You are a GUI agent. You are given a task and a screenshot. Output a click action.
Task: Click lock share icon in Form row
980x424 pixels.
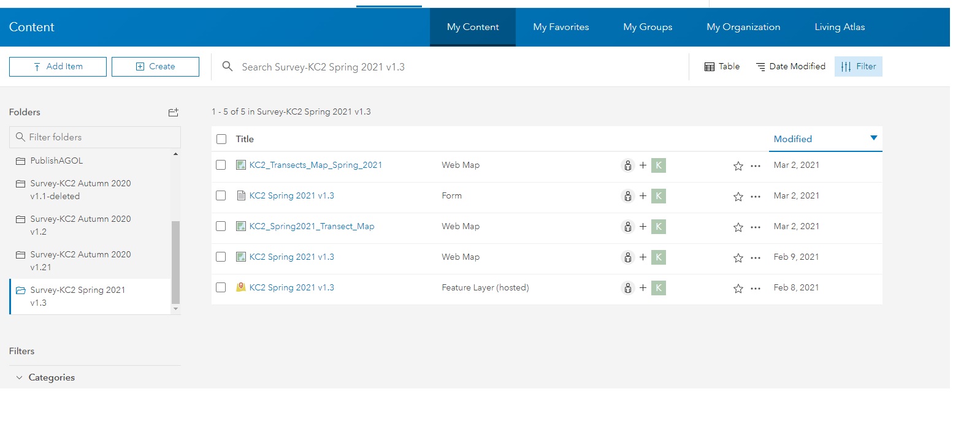(627, 196)
